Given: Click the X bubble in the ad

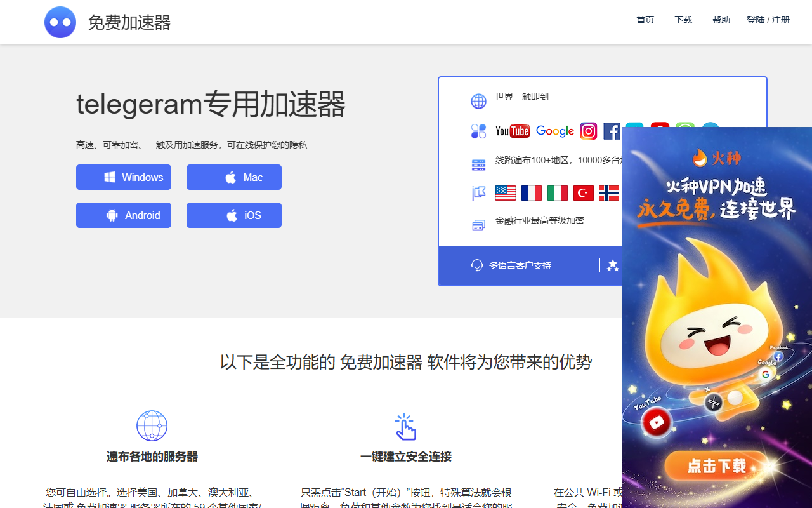Looking at the screenshot, I should coord(714,402).
